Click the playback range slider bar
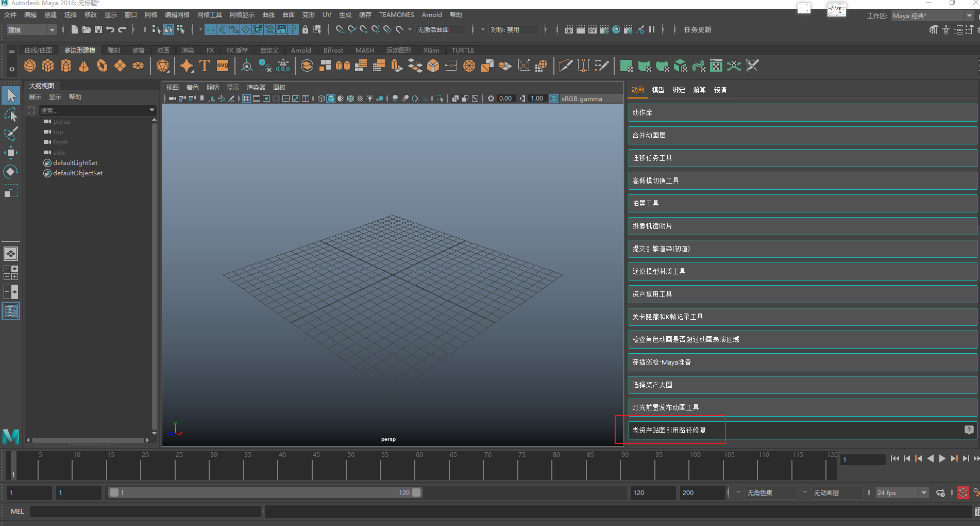This screenshot has width=980, height=526. click(x=265, y=492)
